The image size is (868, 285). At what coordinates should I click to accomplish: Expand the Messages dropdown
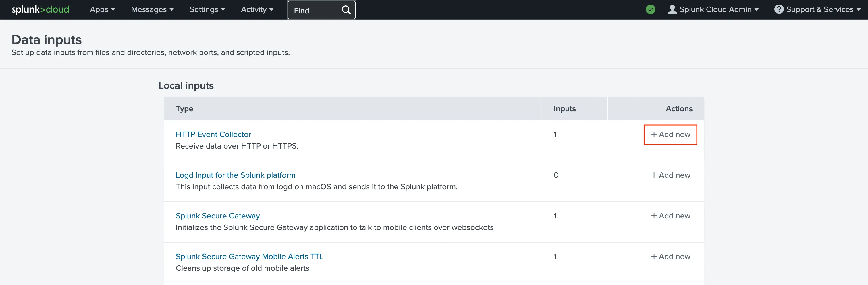point(152,9)
